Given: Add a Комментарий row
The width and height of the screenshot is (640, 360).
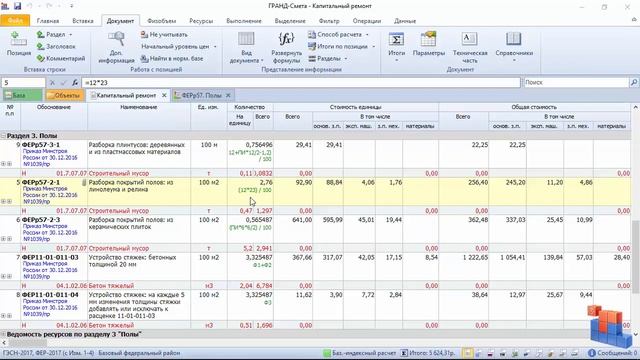Looking at the screenshot, I should pyautogui.click(x=60, y=58).
